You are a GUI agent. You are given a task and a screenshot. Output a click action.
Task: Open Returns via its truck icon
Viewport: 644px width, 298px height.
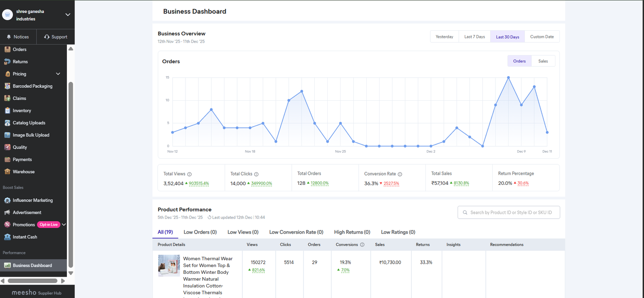click(7, 62)
